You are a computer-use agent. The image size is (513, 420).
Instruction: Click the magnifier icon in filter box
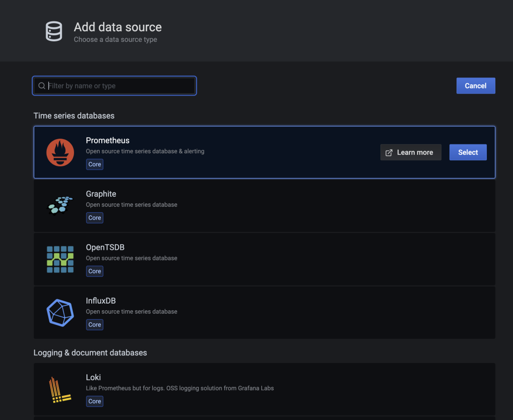(41, 86)
